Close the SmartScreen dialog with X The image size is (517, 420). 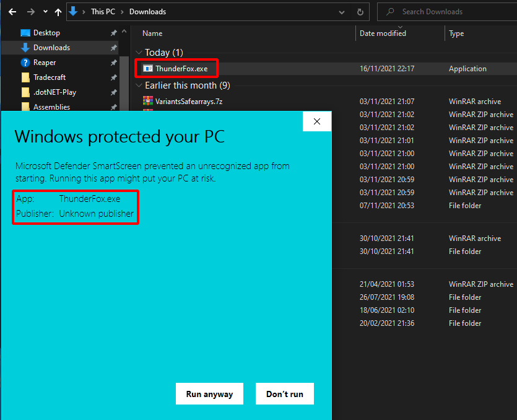coord(317,121)
